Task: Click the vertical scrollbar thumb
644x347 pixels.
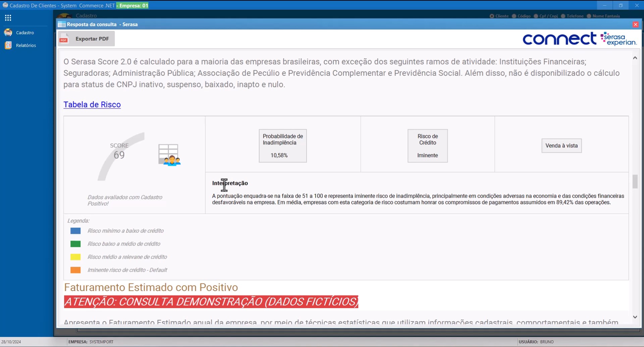Action: (x=635, y=182)
